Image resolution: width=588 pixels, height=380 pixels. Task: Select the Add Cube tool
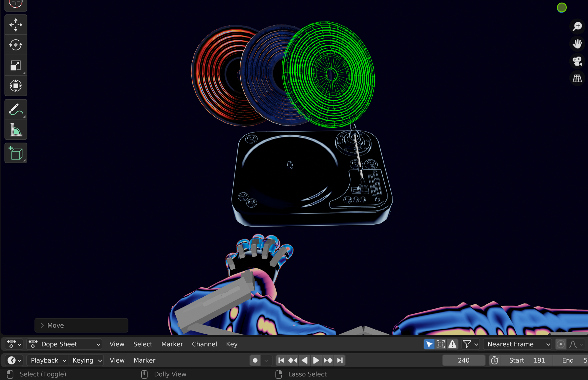16,153
